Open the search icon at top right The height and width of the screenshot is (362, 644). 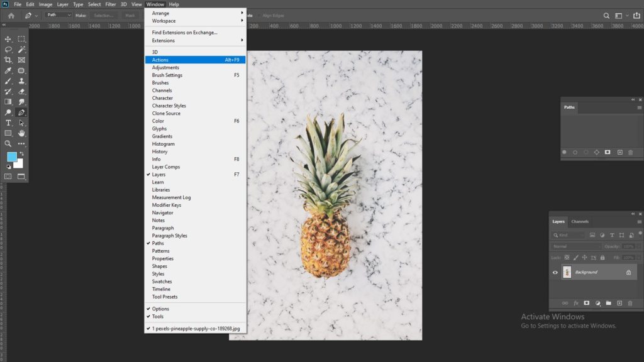(606, 16)
